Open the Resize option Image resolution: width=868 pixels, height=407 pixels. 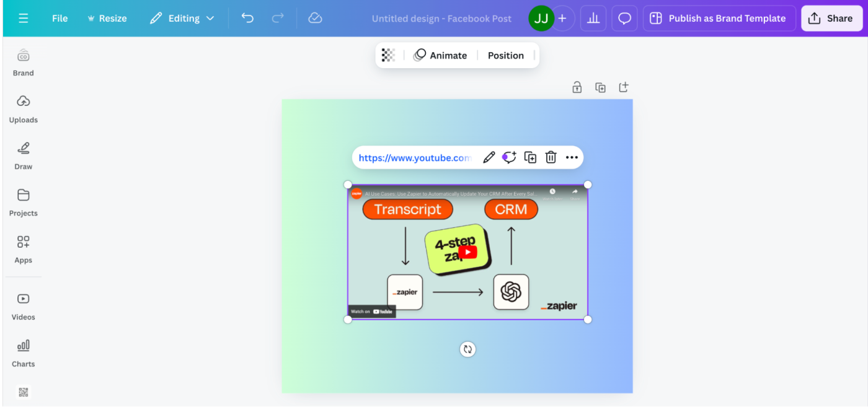(107, 19)
